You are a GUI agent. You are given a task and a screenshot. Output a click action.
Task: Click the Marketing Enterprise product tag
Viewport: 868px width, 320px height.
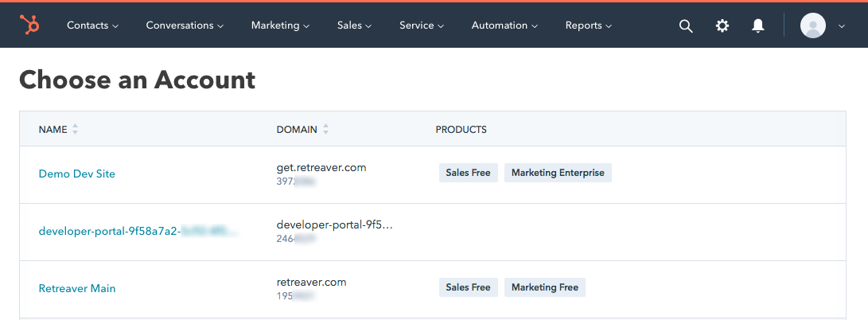tap(558, 173)
